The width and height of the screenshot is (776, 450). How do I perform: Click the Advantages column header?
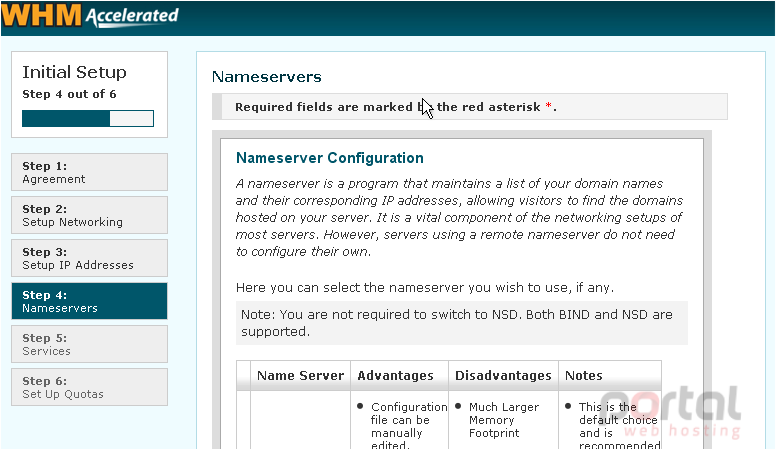pos(399,376)
